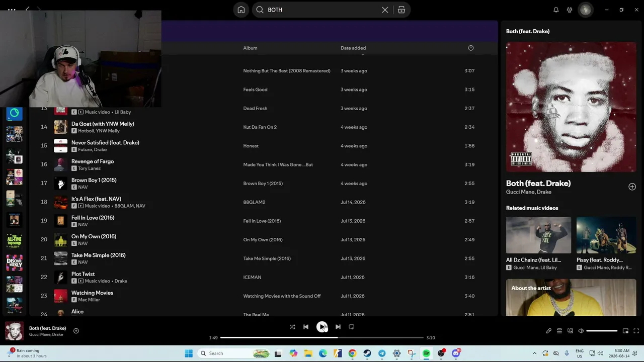Open the Discover Weekly playlist in the sidebar
Image resolution: width=644 pixels, height=362 pixels.
[x=14, y=262]
